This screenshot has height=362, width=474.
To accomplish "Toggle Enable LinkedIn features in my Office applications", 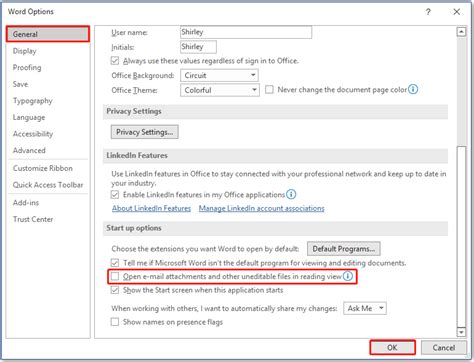I will coord(115,194).
